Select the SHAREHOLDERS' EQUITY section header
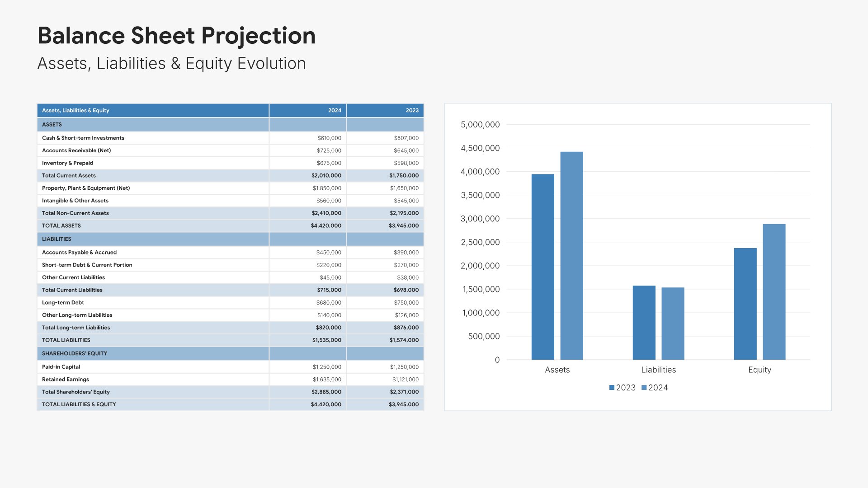Viewport: 868px width, 488px height. (x=75, y=353)
